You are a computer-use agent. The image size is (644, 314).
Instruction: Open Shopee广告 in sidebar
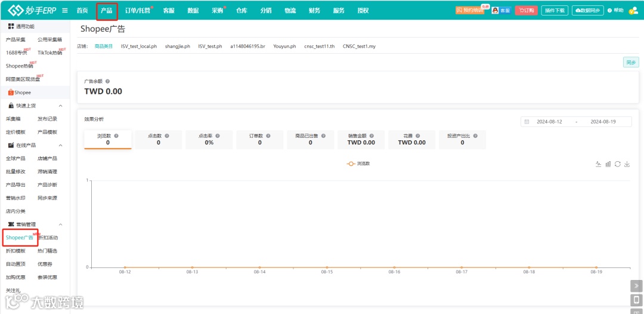tap(19, 238)
